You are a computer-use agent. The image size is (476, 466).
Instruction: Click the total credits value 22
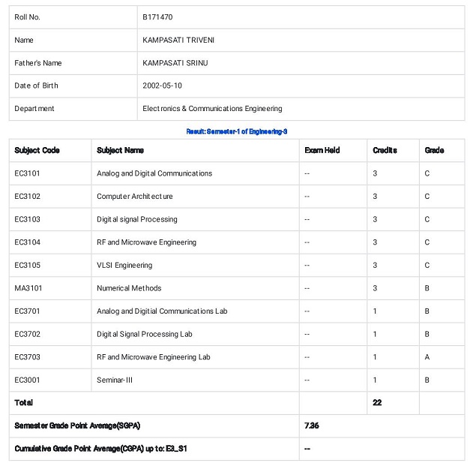point(377,402)
